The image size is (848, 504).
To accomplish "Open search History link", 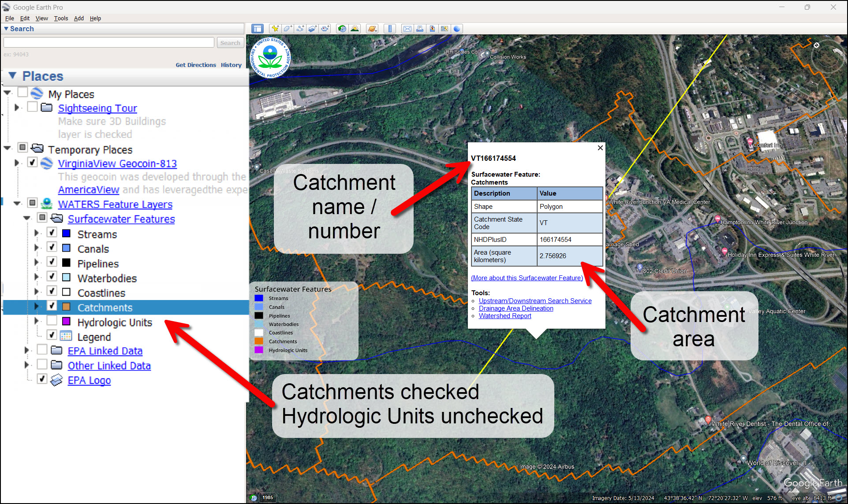I will 231,65.
